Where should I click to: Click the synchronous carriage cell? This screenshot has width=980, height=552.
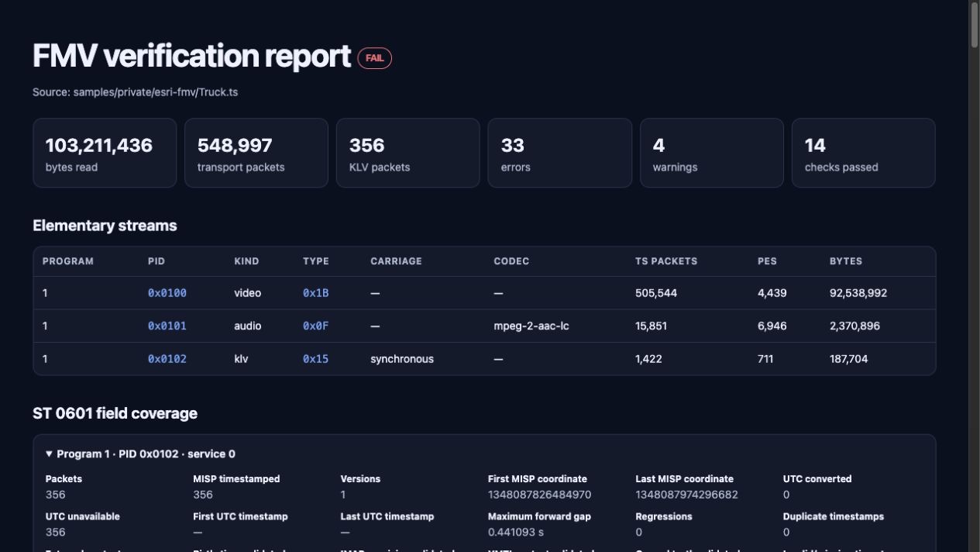pyautogui.click(x=402, y=359)
